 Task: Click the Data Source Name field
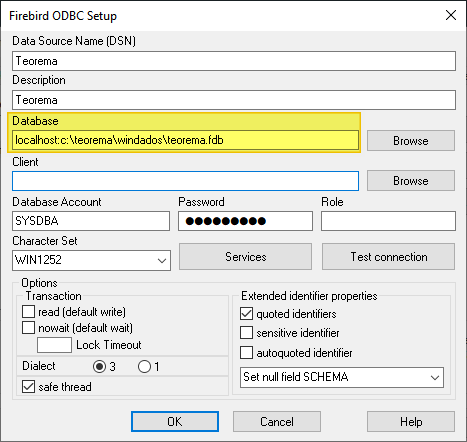tap(234, 61)
